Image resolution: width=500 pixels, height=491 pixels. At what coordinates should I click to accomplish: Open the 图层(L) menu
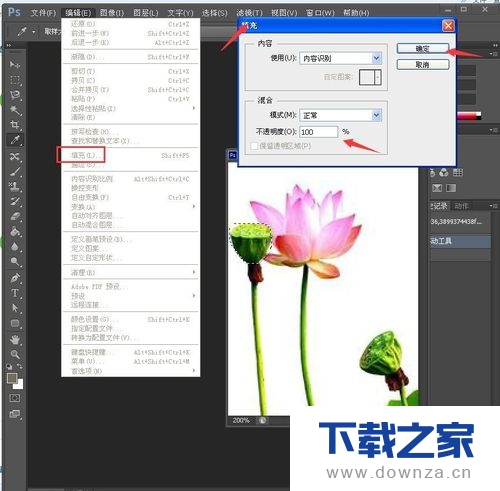click(146, 13)
